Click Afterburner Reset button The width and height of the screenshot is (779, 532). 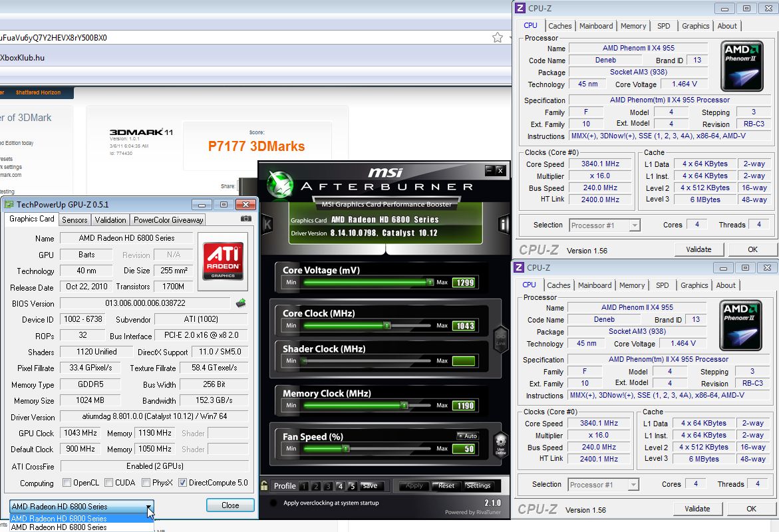446,486
